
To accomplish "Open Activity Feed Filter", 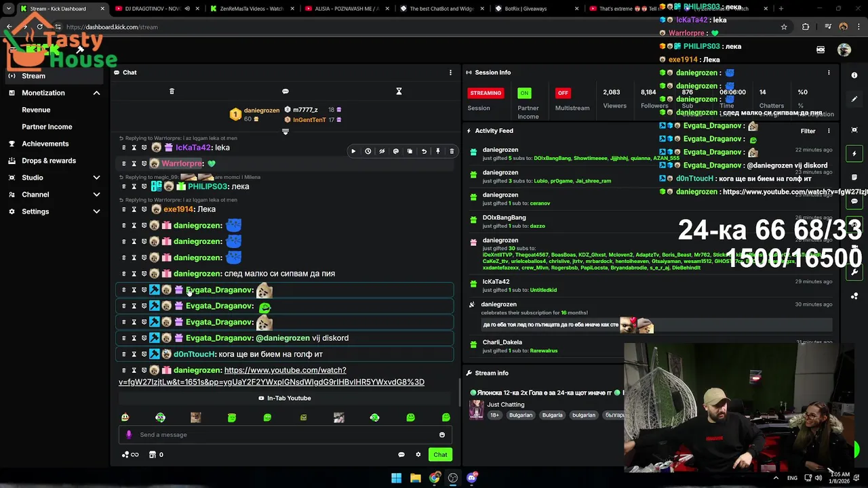I will [x=808, y=131].
